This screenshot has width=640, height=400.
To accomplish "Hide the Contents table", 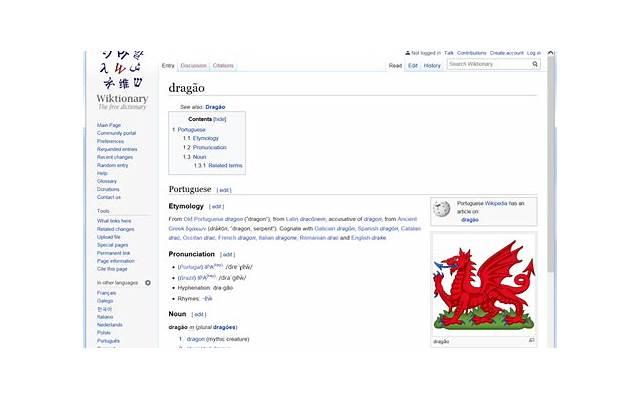I will [x=219, y=119].
